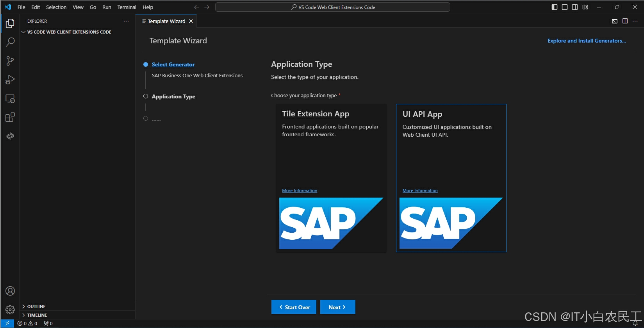Select the Tile Extension App card

point(331,178)
